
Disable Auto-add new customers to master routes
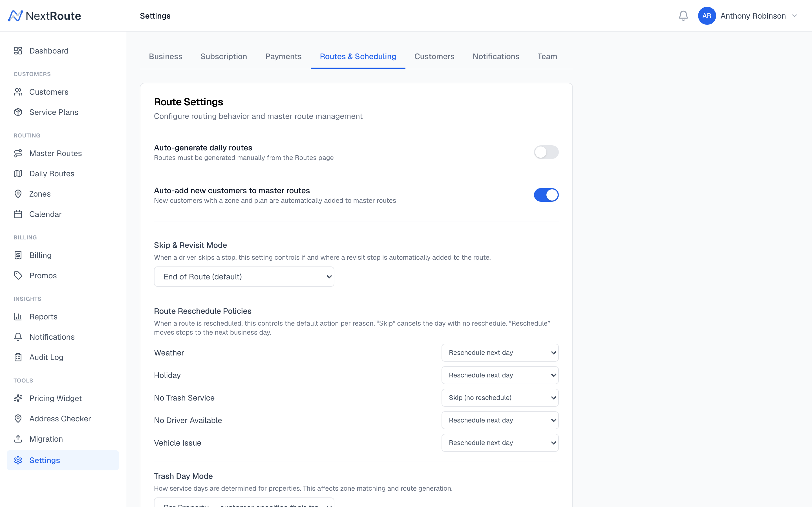pos(546,194)
